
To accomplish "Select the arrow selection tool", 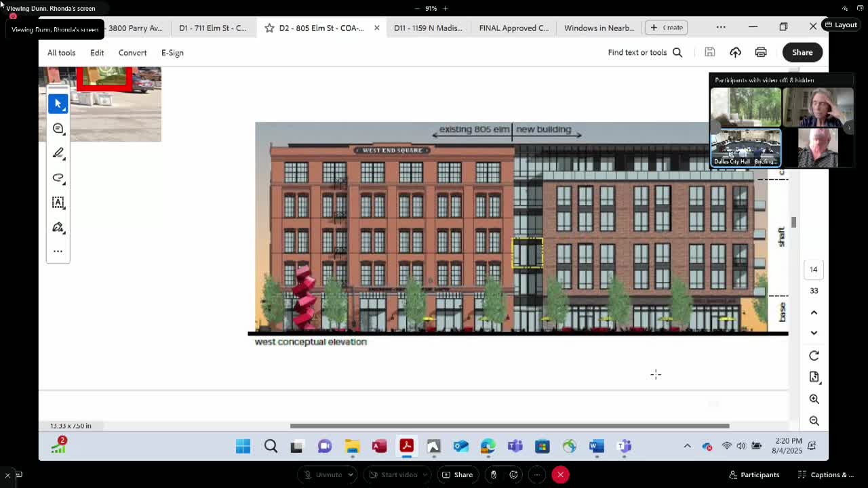I will click(58, 104).
